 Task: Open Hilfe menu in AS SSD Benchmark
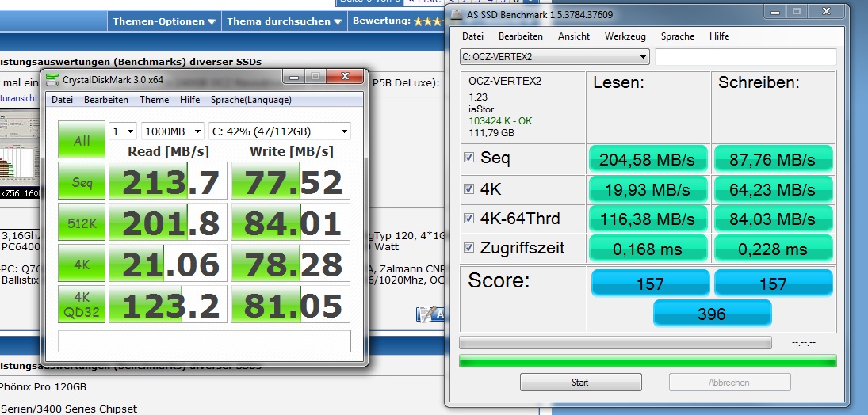click(719, 36)
